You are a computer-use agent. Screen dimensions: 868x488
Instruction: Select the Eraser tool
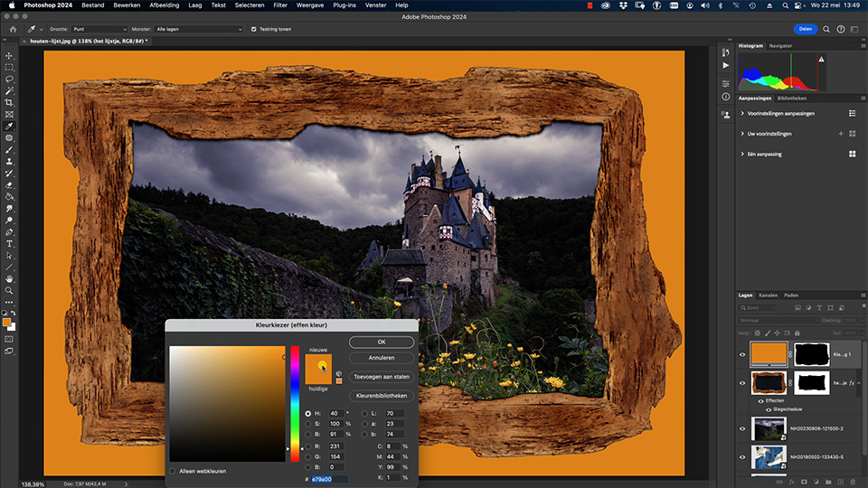9,184
